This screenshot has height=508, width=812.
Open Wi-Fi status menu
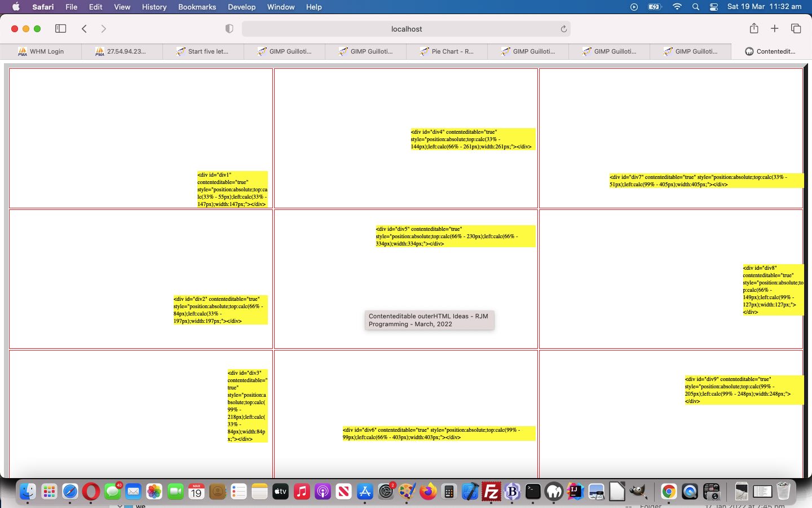pos(677,7)
